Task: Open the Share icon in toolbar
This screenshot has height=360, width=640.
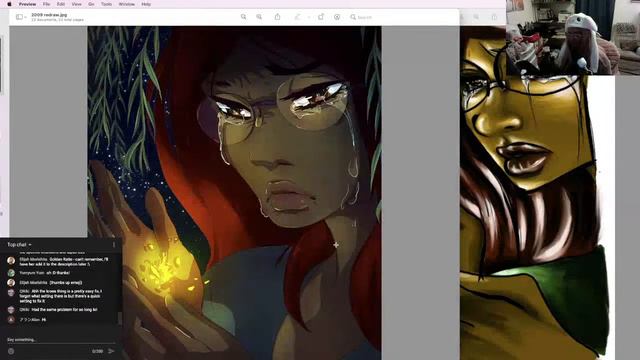Action: click(277, 17)
